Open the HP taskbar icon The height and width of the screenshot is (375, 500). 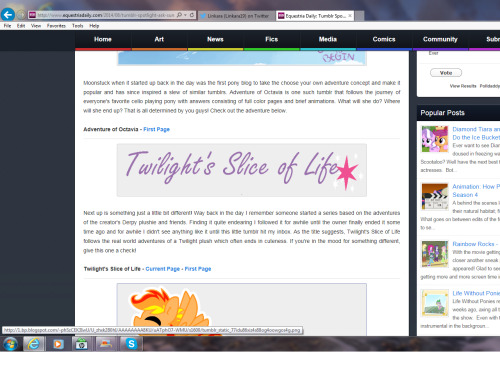pyautogui.click(x=81, y=344)
